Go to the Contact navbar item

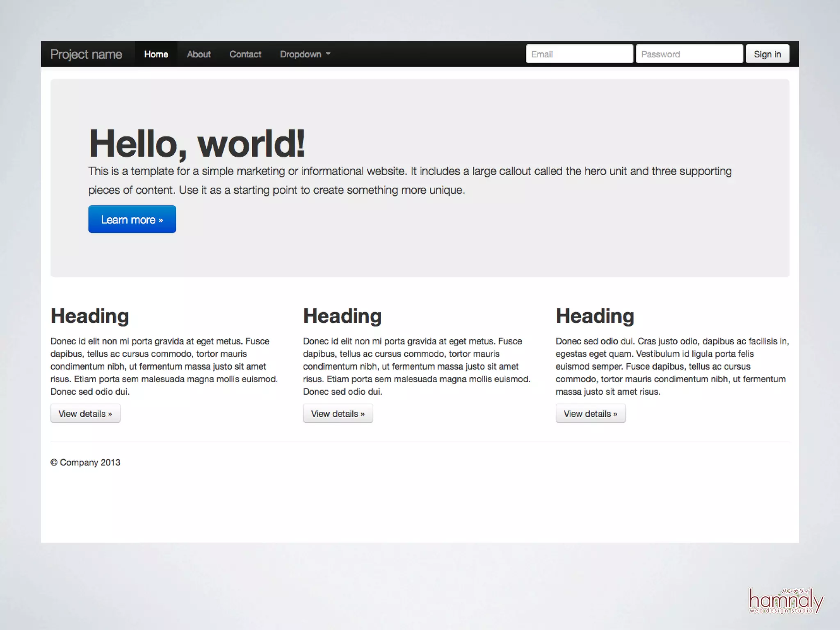(245, 54)
